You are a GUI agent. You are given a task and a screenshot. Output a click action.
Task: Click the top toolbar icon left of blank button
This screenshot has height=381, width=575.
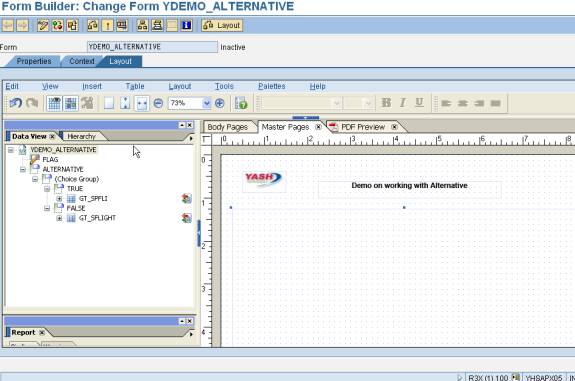coord(157,25)
